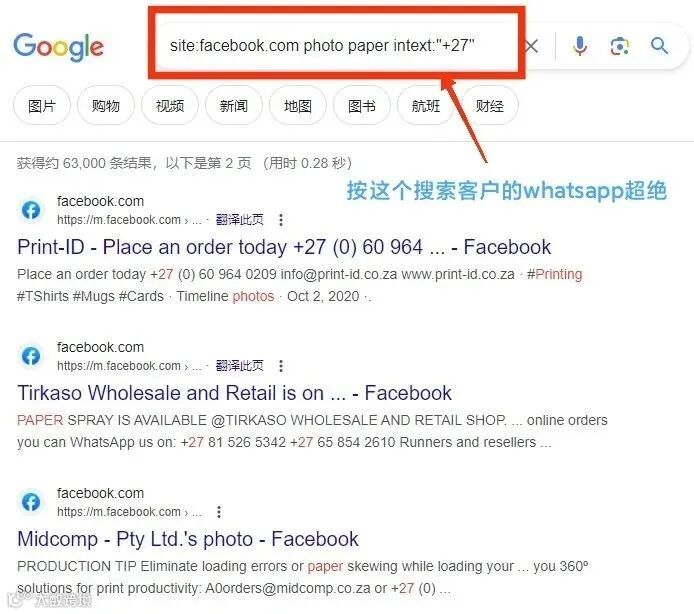
Task: Open more options for Tirkaso result
Action: coord(281,366)
